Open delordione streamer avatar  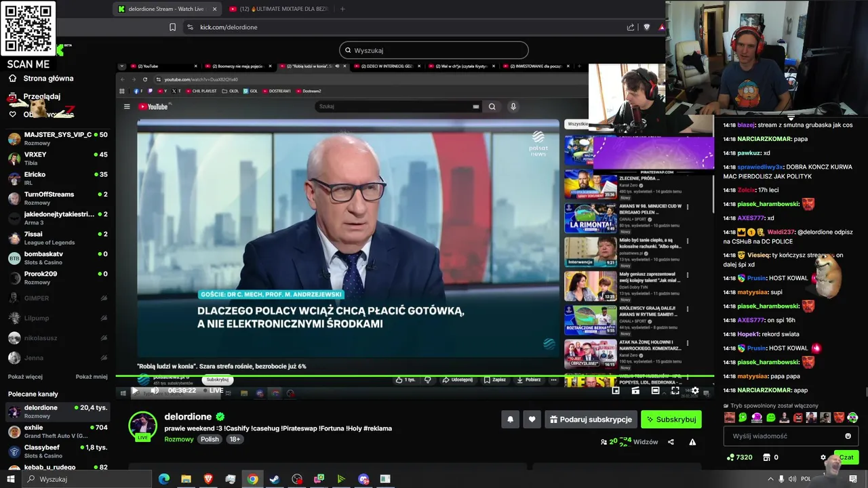tap(143, 426)
